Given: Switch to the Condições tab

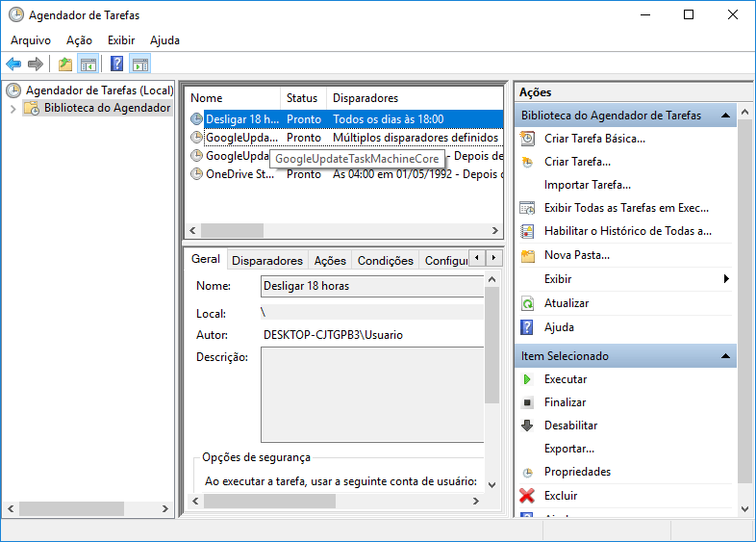Looking at the screenshot, I should coord(386,261).
